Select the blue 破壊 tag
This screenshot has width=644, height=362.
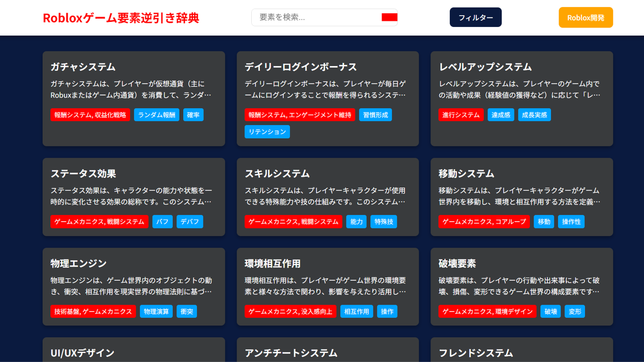point(550,312)
